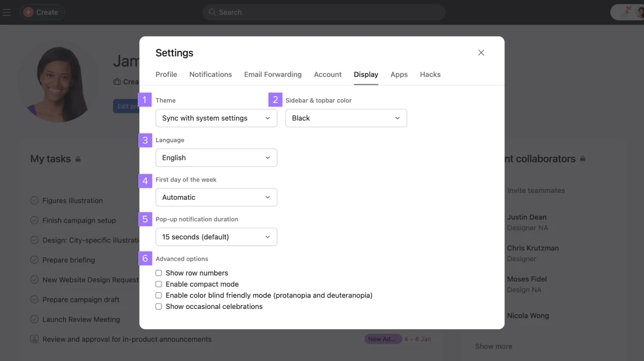Open the Account settings tab
This screenshot has width=644, height=361.
coord(327,74)
